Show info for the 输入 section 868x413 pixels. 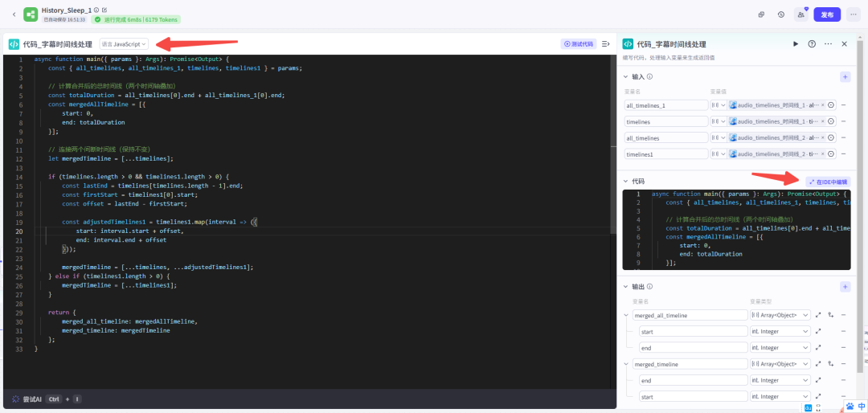click(650, 77)
